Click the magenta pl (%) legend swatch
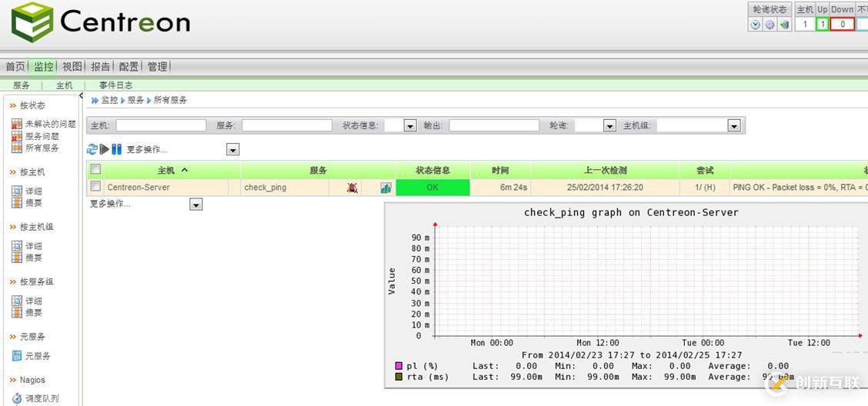The height and width of the screenshot is (406, 868). tap(399, 366)
